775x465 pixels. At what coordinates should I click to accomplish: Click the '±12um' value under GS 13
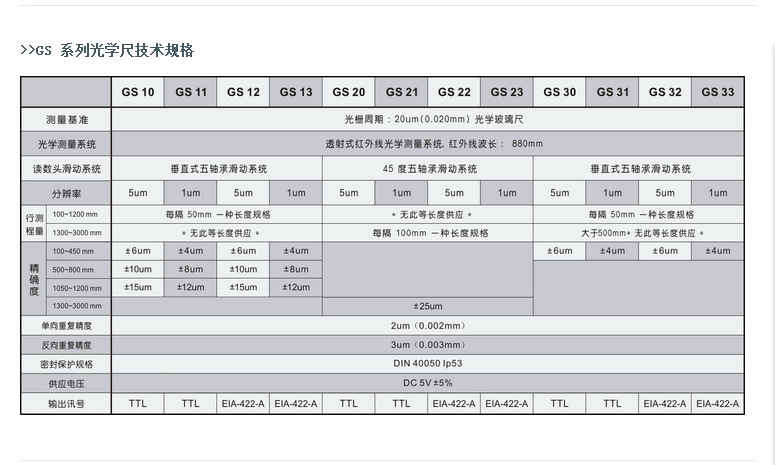point(296,288)
